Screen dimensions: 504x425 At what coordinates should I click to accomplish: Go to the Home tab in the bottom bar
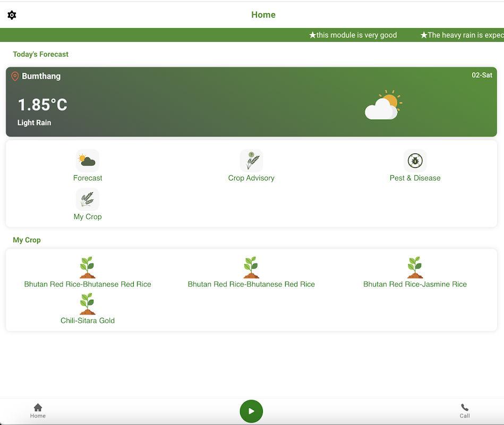pyautogui.click(x=38, y=411)
